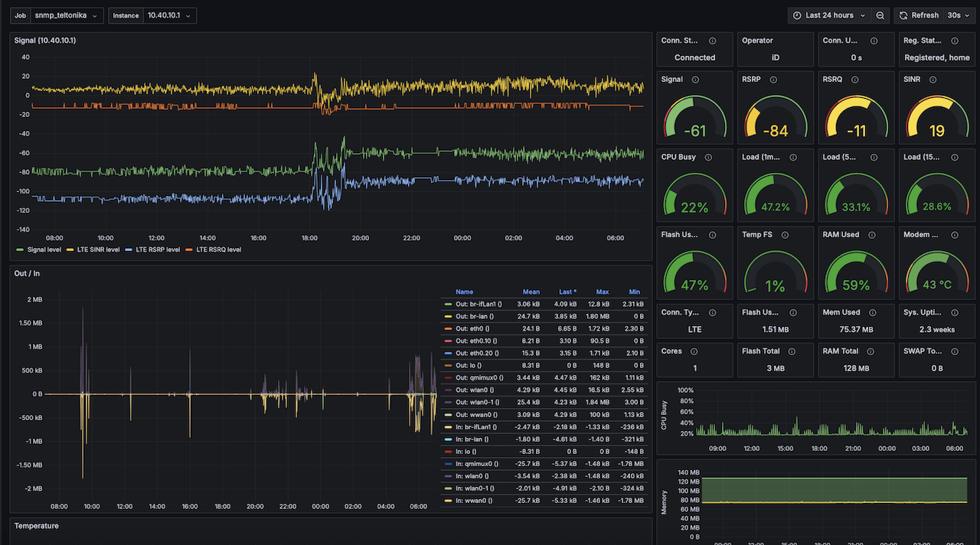
Task: Click the 128 MB RAM Total value
Action: [x=856, y=368]
